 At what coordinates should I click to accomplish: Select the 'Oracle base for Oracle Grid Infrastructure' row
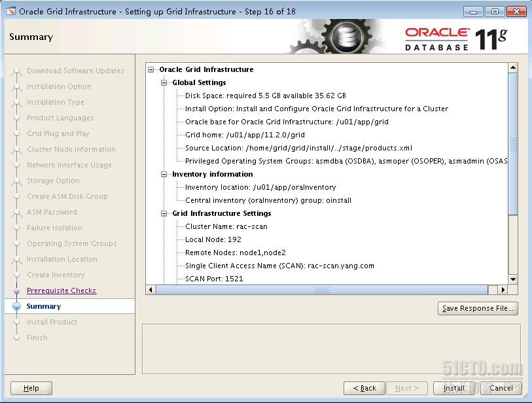[287, 122]
